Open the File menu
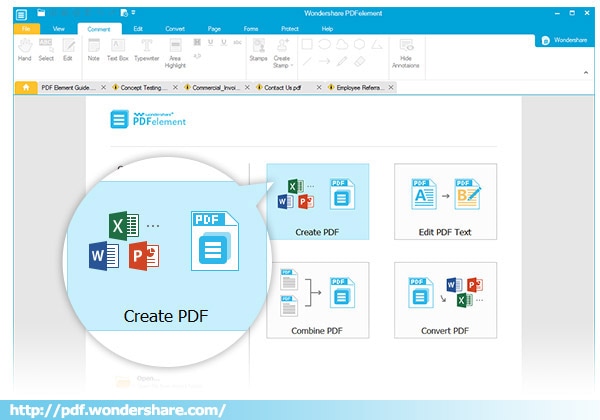600x420 pixels. (23, 30)
